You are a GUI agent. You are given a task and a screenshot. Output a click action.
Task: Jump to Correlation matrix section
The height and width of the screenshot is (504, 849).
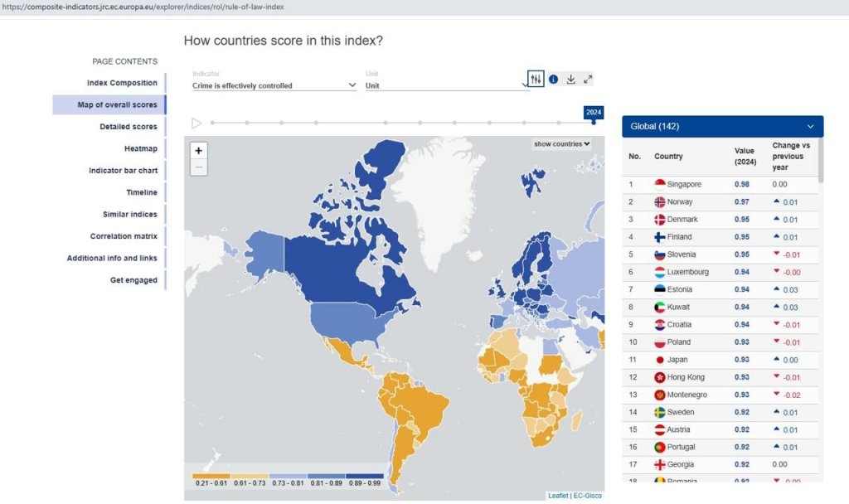(x=124, y=236)
